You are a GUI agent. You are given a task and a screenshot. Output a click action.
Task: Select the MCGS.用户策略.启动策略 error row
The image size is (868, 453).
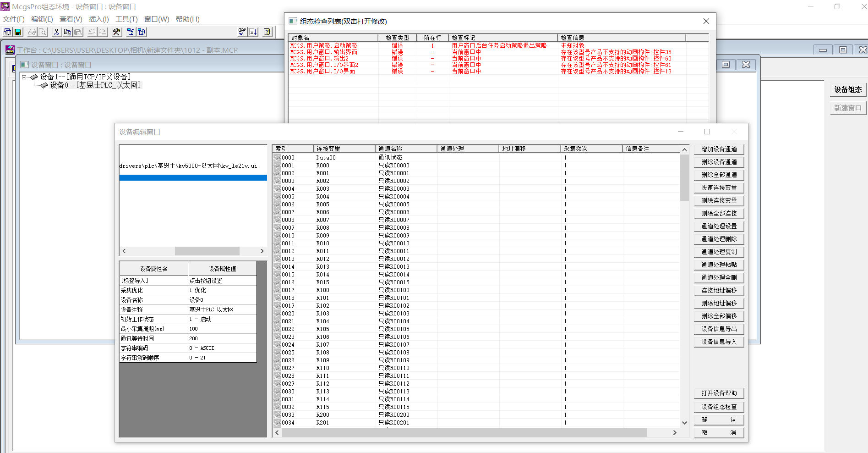(323, 46)
